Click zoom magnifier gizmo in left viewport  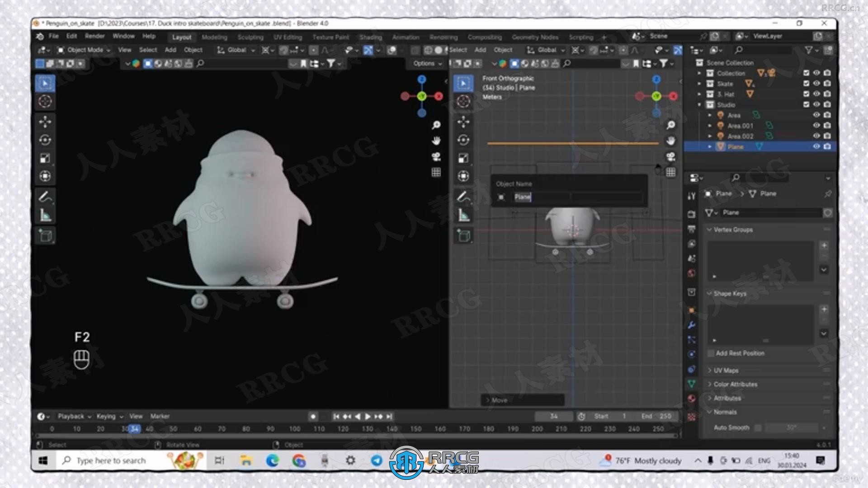point(436,125)
